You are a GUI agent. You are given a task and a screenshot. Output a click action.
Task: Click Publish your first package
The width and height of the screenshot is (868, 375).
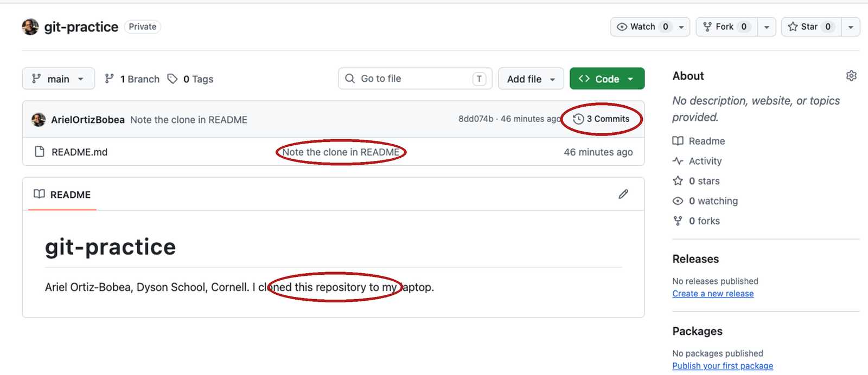pyautogui.click(x=723, y=366)
